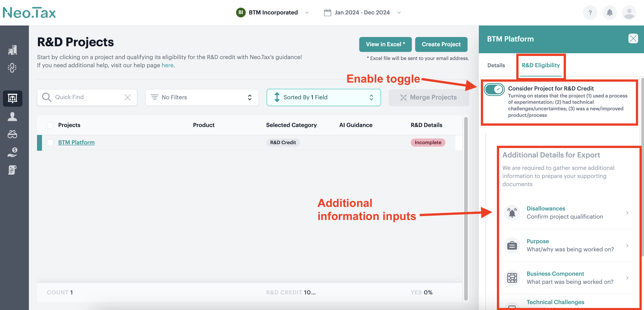Open the Jan 2024 - Dec 2024 period dropdown

362,12
